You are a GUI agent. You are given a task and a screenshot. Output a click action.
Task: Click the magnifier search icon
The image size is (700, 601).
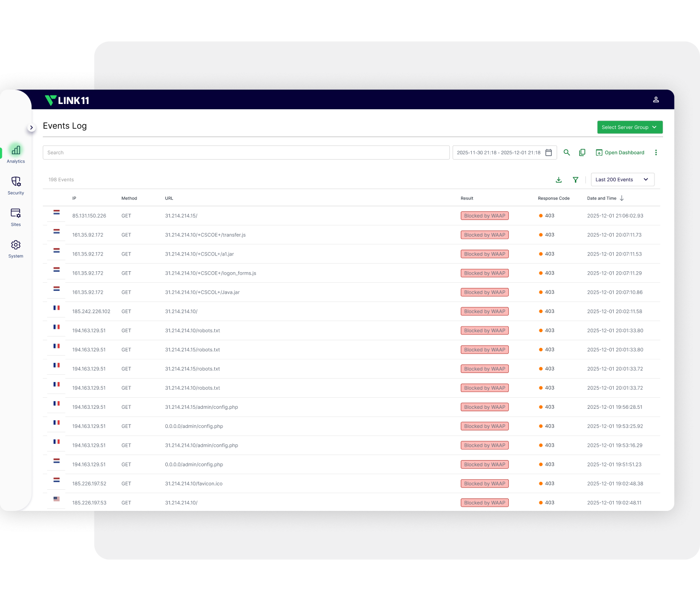[567, 152]
